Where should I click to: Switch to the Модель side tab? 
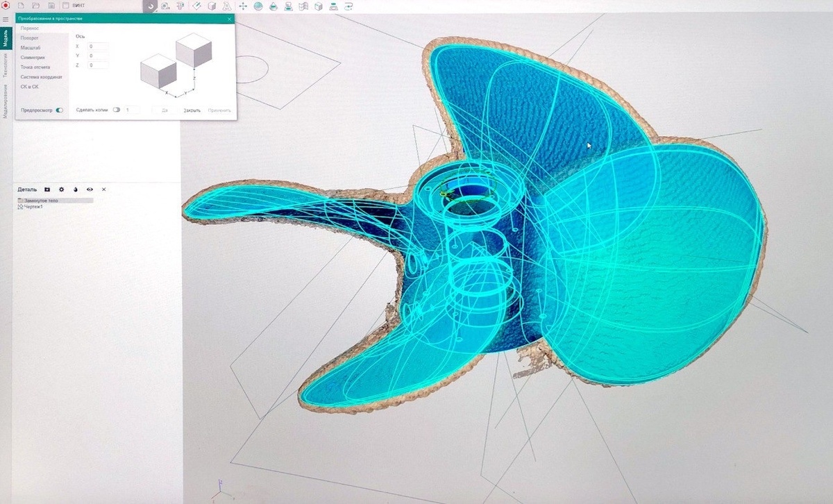click(6, 37)
